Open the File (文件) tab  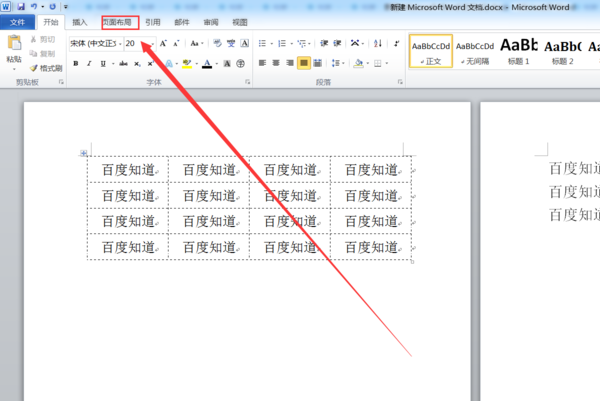17,22
